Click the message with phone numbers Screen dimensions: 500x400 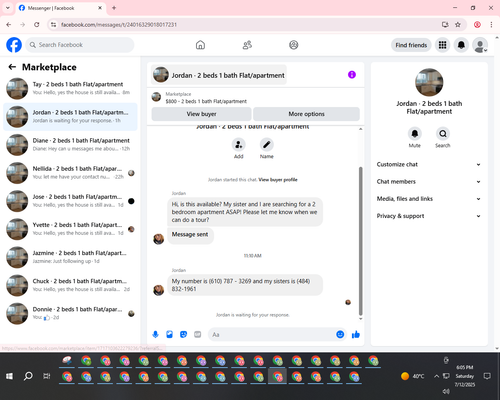coord(245,285)
